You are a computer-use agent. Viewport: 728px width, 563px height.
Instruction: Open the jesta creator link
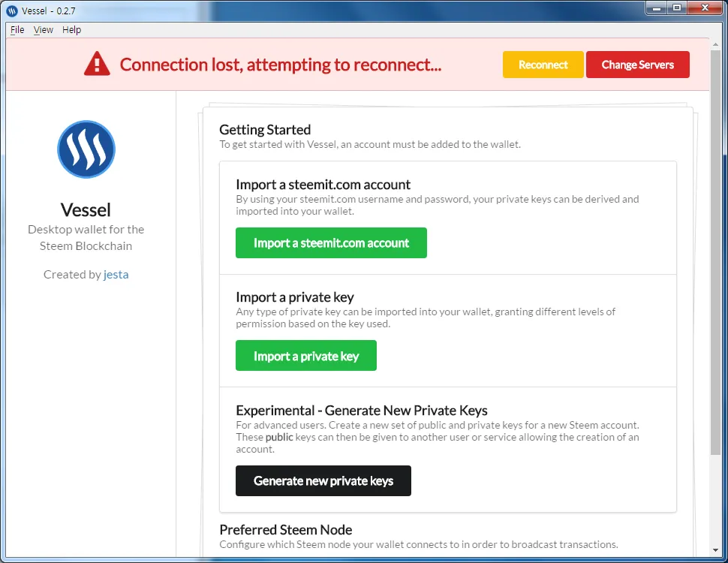coord(116,275)
